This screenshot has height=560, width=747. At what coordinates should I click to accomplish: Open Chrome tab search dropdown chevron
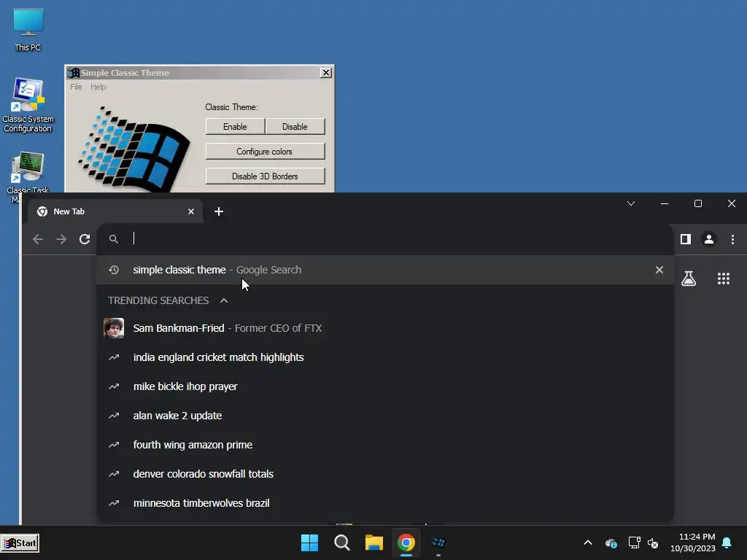631,204
